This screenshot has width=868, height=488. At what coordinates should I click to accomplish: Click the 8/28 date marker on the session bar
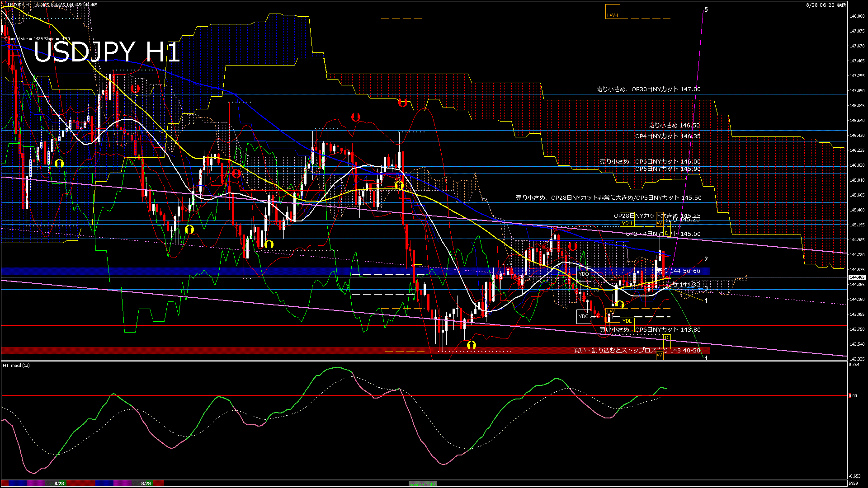59,484
